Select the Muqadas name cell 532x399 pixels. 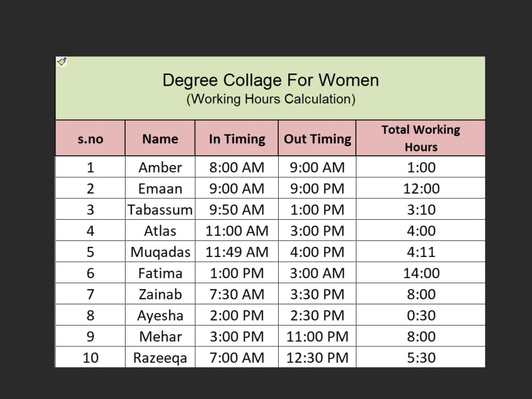tap(160, 252)
